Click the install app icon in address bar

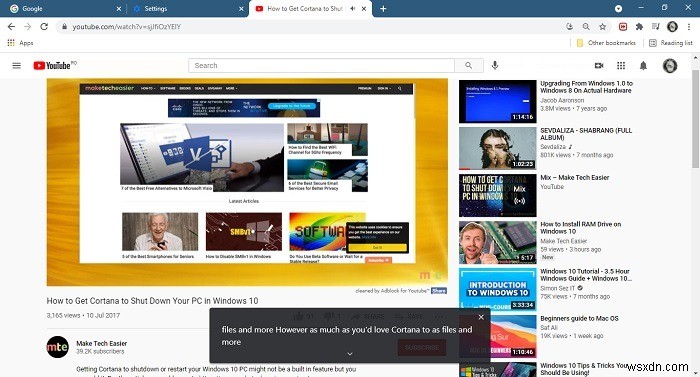569,27
